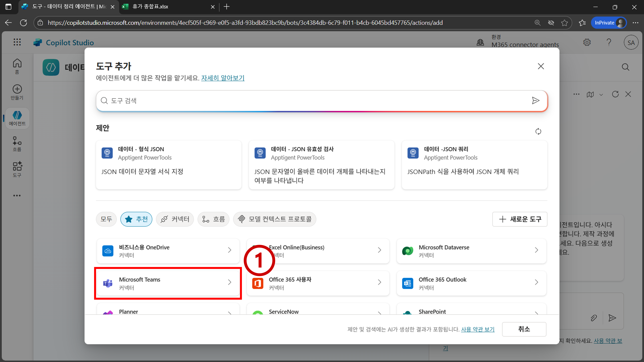Open the settings gear in the Copilot Studio header
Viewport: 644px width, 362px height.
587,42
